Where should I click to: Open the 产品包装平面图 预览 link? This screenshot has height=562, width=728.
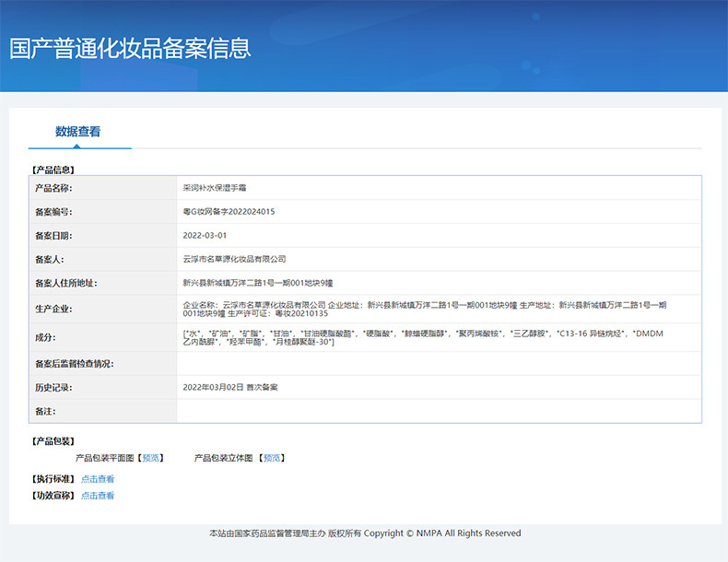click(x=151, y=458)
